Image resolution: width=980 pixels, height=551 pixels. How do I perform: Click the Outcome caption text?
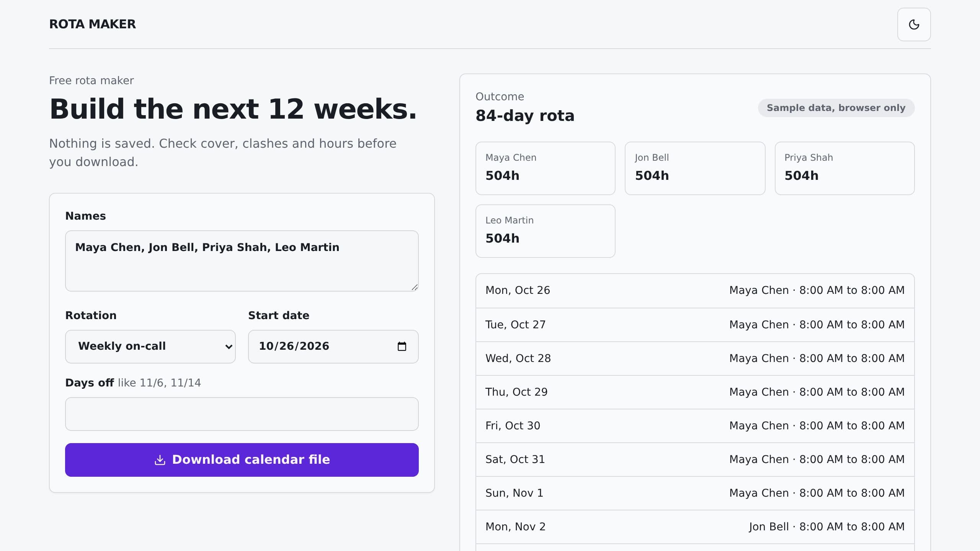pyautogui.click(x=500, y=96)
